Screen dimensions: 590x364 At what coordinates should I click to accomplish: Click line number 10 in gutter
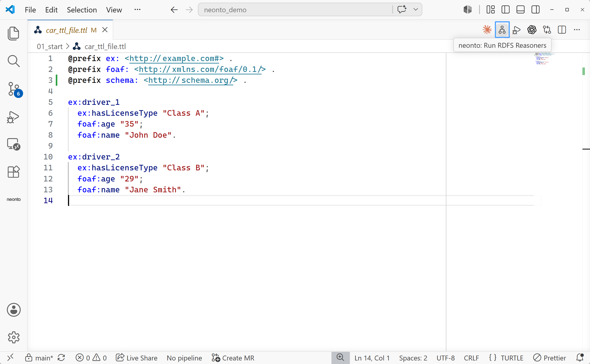tap(48, 157)
